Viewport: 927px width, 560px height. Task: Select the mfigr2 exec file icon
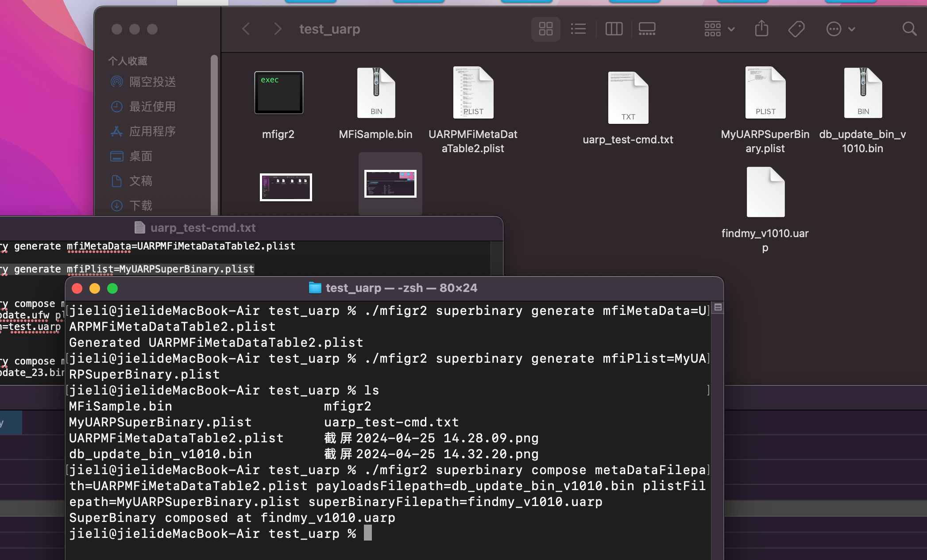click(278, 92)
